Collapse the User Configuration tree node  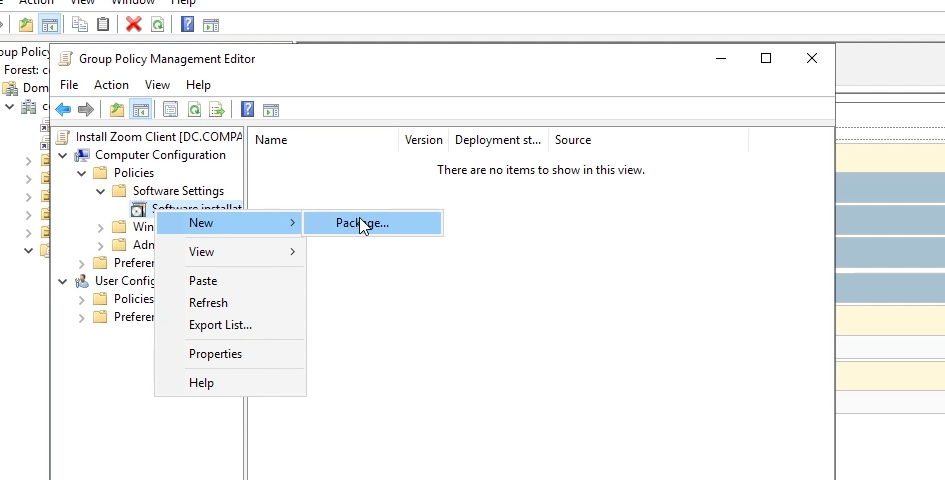(x=64, y=281)
